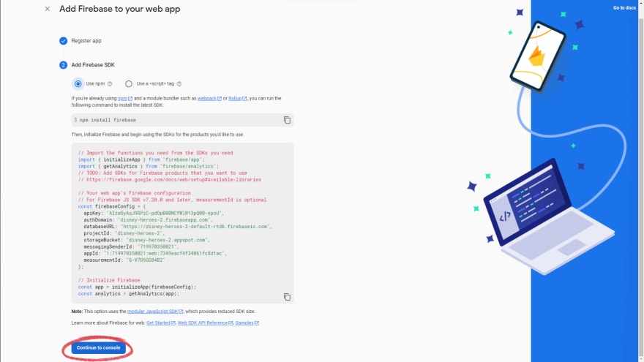The image size is (644, 362).
Task: Click the apiKey line in the code
Action: (154, 214)
